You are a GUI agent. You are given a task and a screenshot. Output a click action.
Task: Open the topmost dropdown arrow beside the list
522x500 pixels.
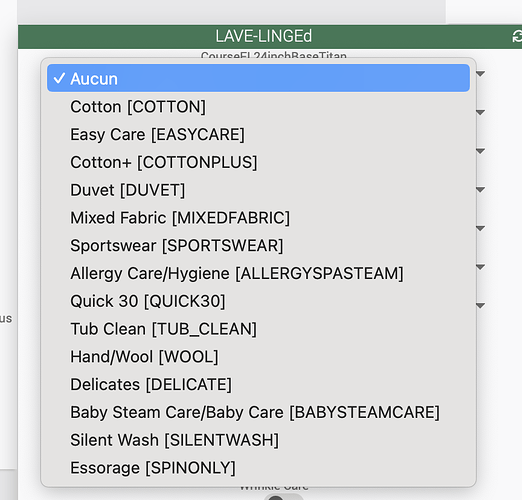[x=480, y=74]
